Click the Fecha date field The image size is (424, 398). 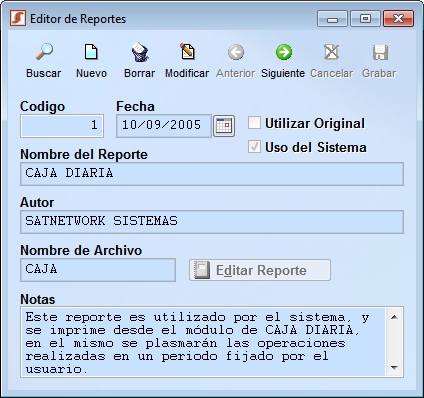164,126
